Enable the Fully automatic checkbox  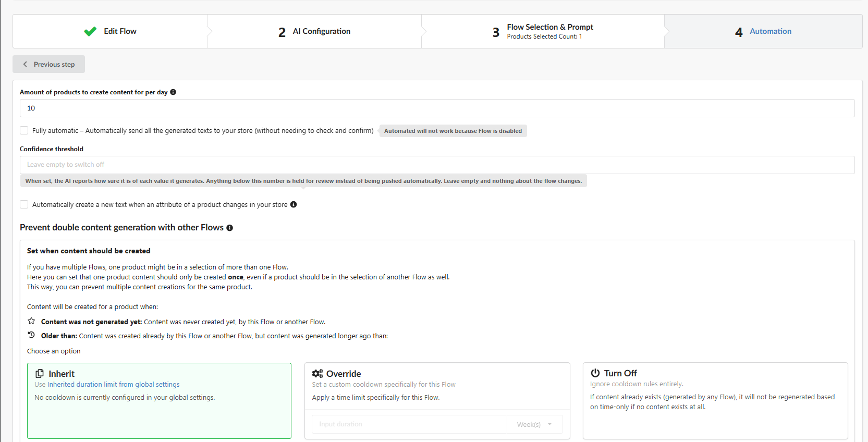(x=24, y=130)
